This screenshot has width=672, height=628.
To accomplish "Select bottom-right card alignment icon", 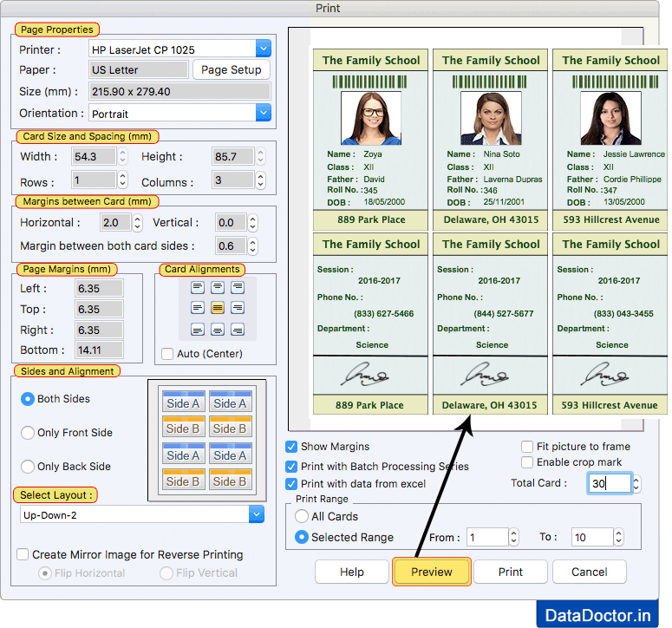I will 238,330.
